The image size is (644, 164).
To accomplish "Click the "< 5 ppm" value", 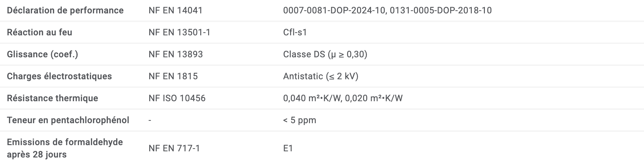I will point(300,120).
